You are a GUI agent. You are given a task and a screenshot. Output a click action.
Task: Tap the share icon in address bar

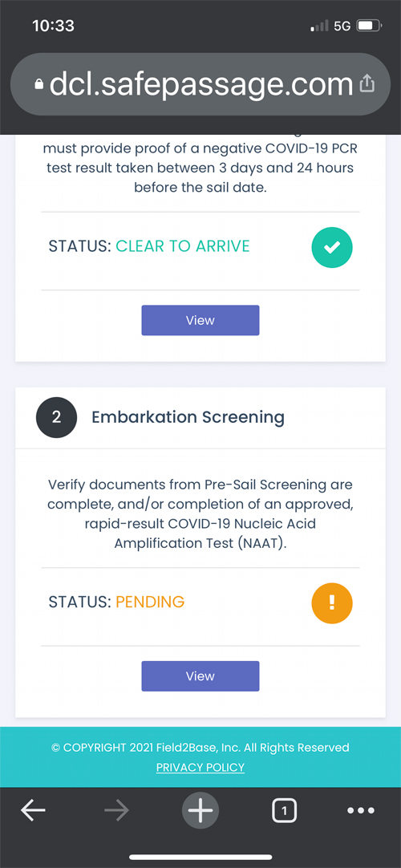tap(367, 84)
